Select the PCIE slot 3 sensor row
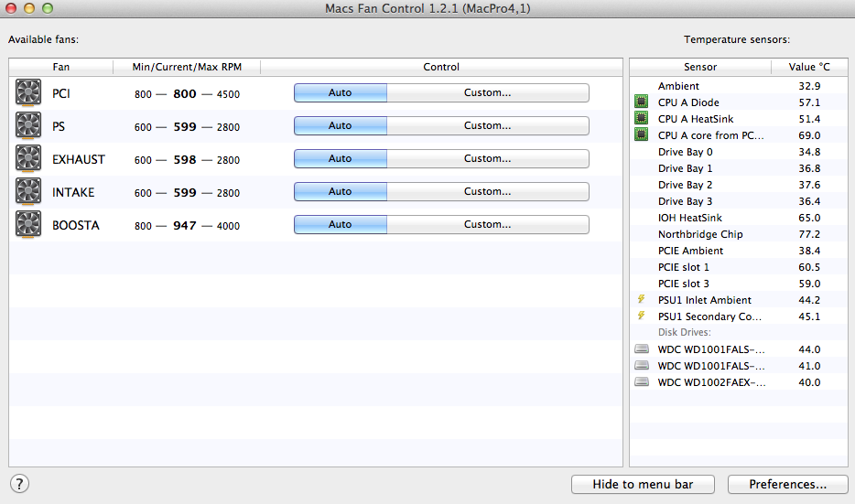 739,284
